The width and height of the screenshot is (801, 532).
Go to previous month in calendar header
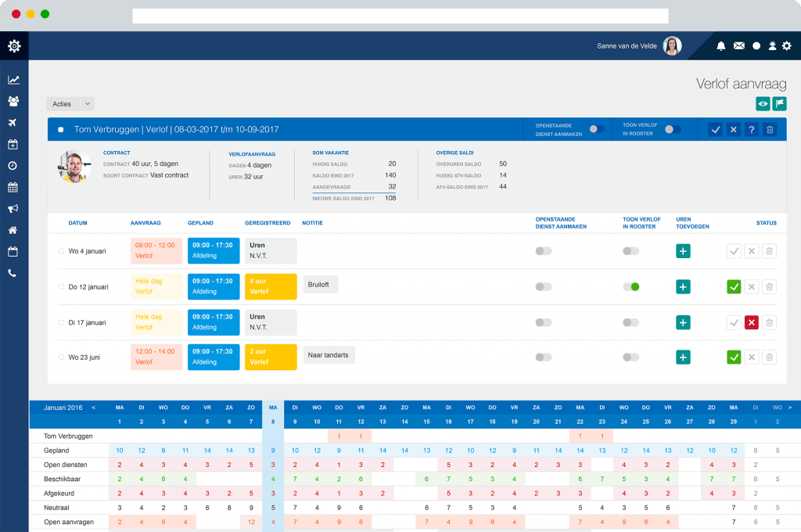point(94,407)
